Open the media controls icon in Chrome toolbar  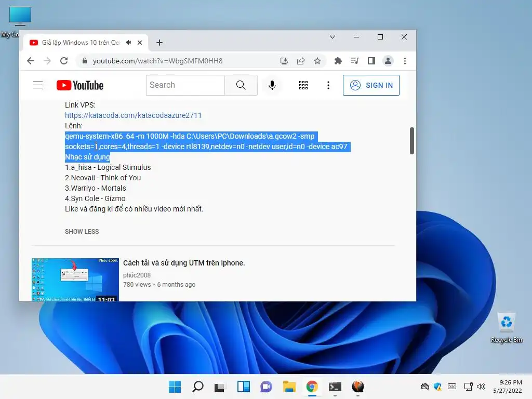tap(354, 61)
